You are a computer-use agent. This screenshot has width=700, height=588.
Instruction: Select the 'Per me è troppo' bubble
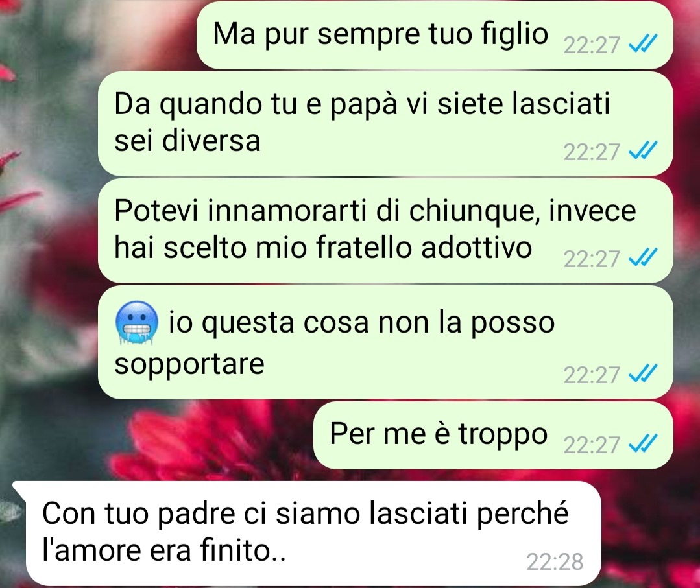(x=493, y=435)
